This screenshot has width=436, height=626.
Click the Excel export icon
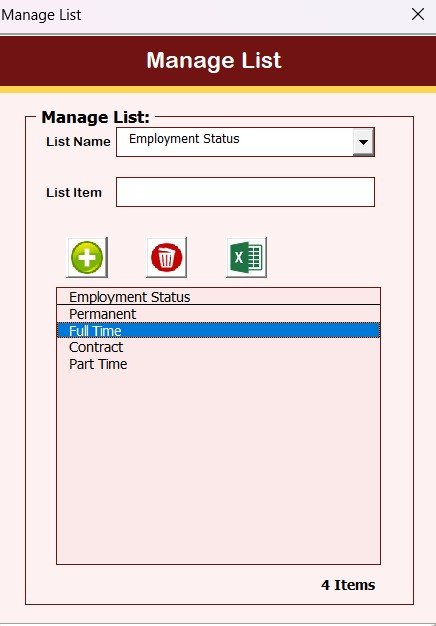pyautogui.click(x=246, y=258)
